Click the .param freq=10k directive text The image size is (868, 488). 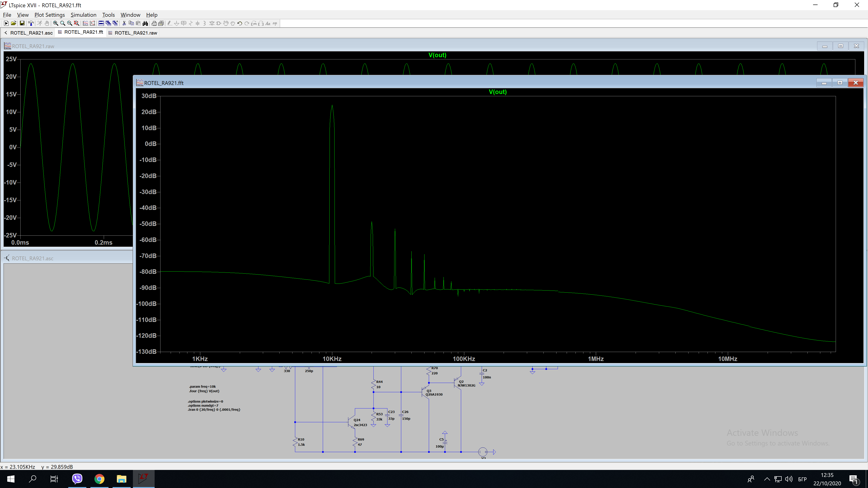click(202, 387)
